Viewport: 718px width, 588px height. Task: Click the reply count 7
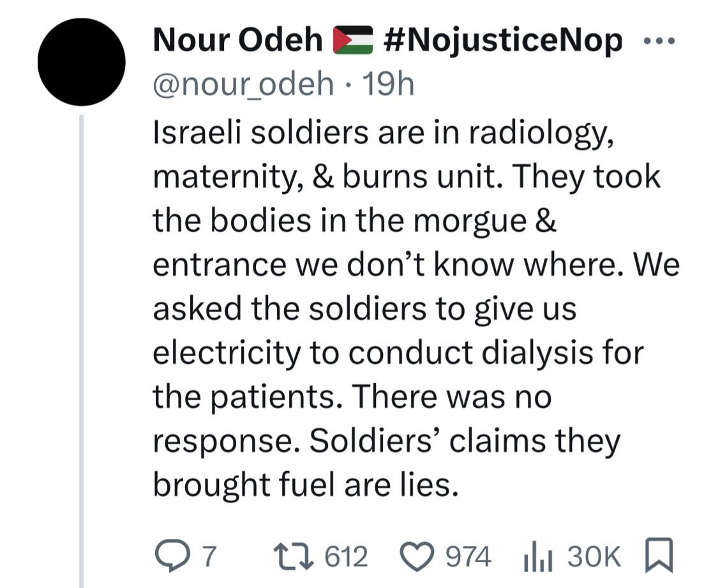point(206,557)
